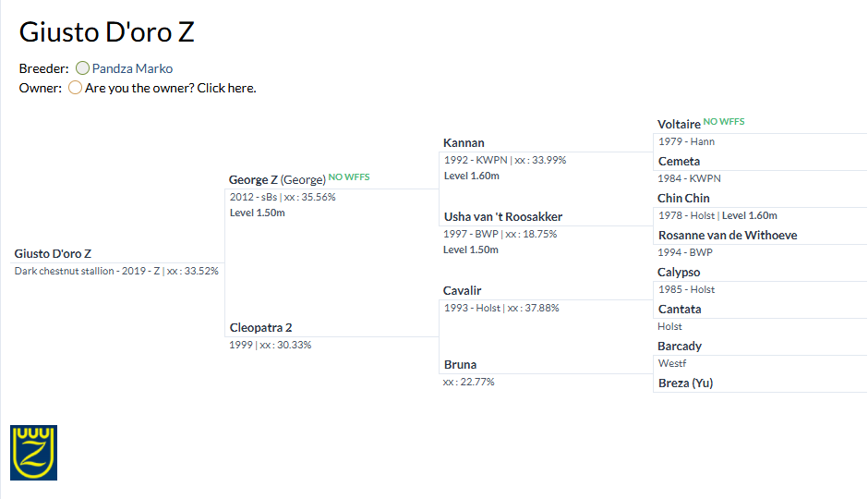Open Calypso ancestor entry
Screen dimensions: 868x499
pos(679,272)
